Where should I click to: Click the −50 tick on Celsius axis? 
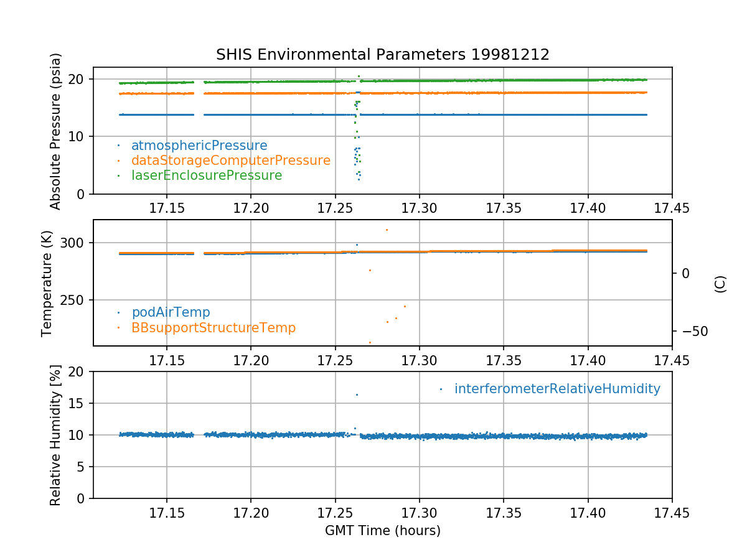pos(690,331)
